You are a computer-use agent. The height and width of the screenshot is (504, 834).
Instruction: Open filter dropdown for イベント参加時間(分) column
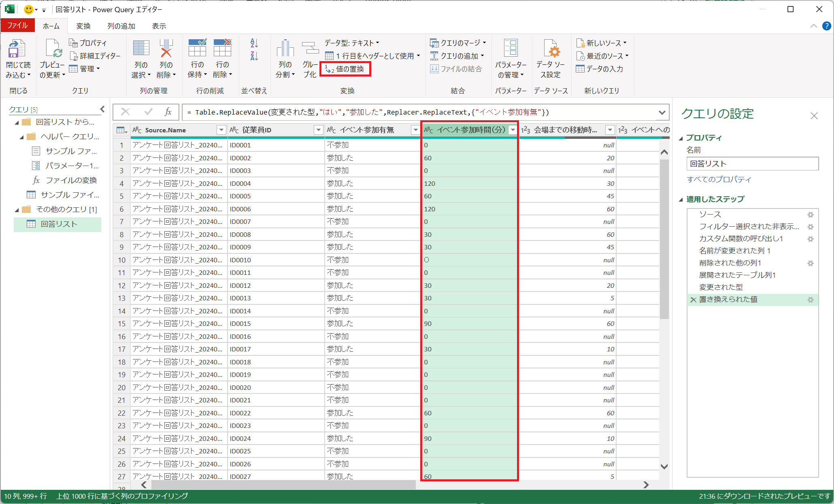point(513,130)
